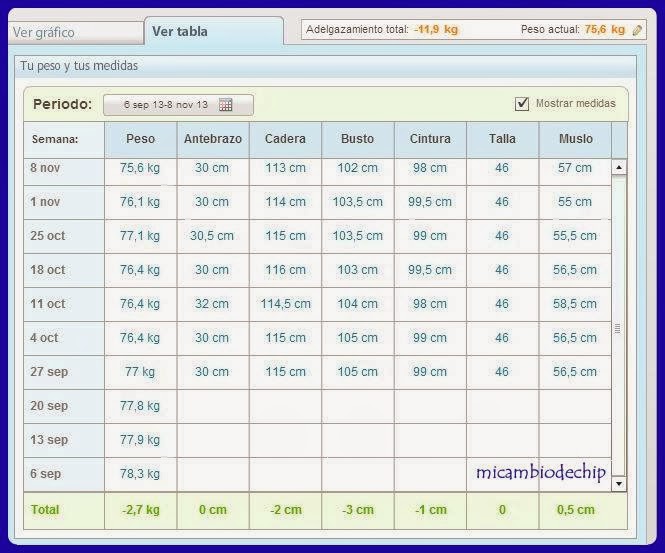The height and width of the screenshot is (553, 665).
Task: Click the Cintura column header
Action: click(430, 139)
